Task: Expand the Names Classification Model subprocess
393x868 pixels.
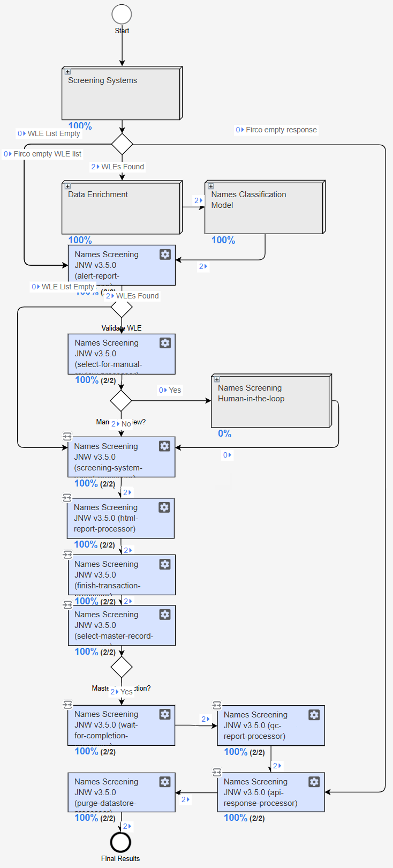Action: tap(210, 186)
